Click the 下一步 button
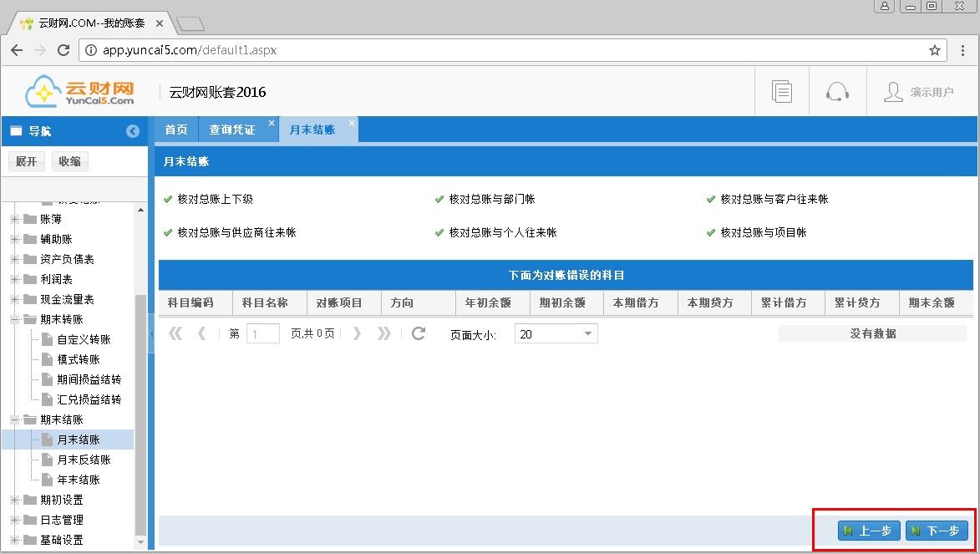980x554 pixels. [936, 531]
